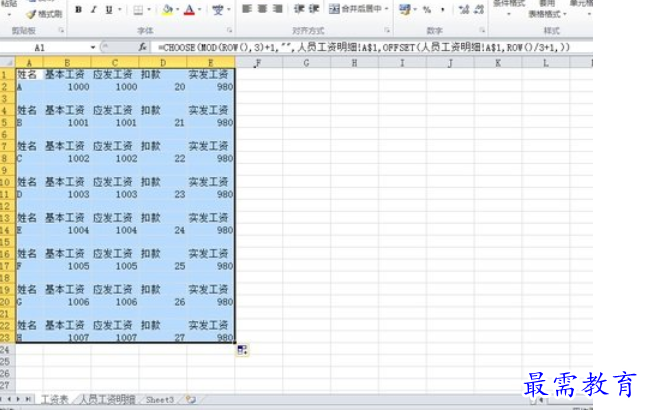Select column K header
The height and width of the screenshot is (416, 645).
coord(498,63)
